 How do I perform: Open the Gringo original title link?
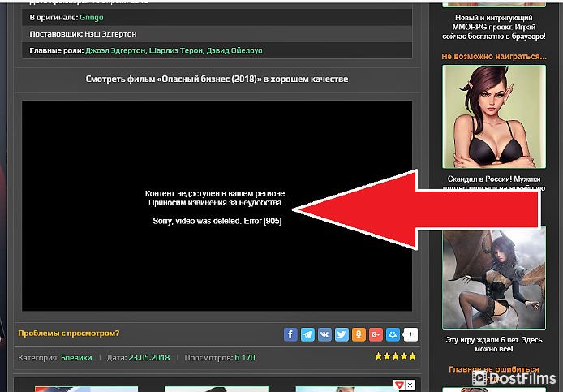[92, 17]
